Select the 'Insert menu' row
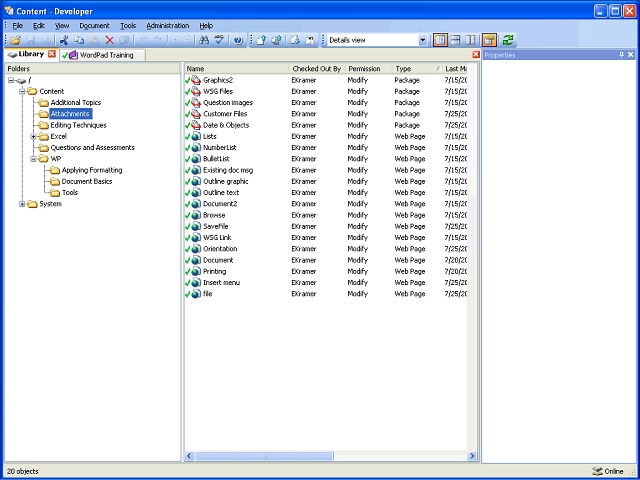 tap(326, 282)
